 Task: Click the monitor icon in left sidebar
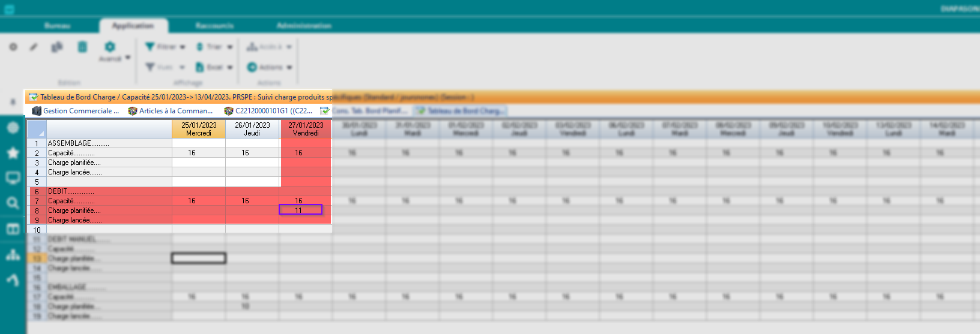(13, 178)
